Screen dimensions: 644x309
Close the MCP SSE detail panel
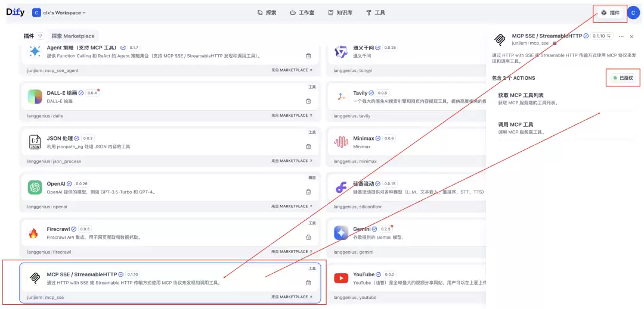click(631, 36)
